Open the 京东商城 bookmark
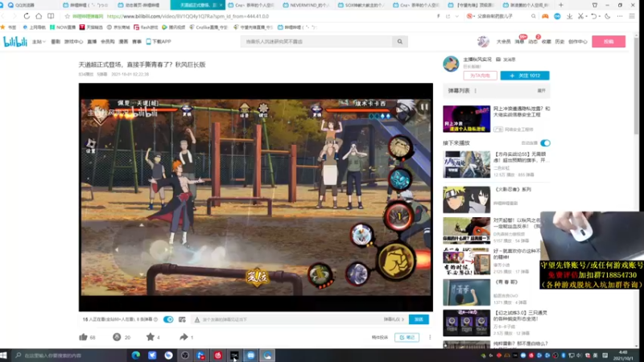This screenshot has height=362, width=644. (x=118, y=27)
